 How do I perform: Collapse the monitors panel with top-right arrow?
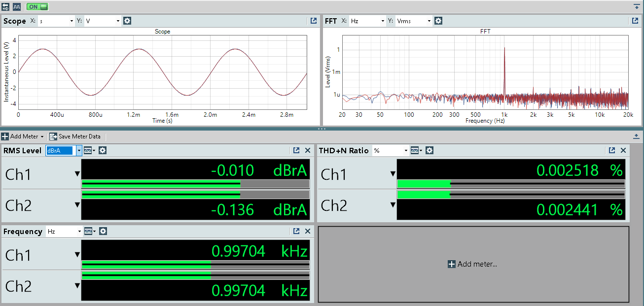pyautogui.click(x=637, y=6)
